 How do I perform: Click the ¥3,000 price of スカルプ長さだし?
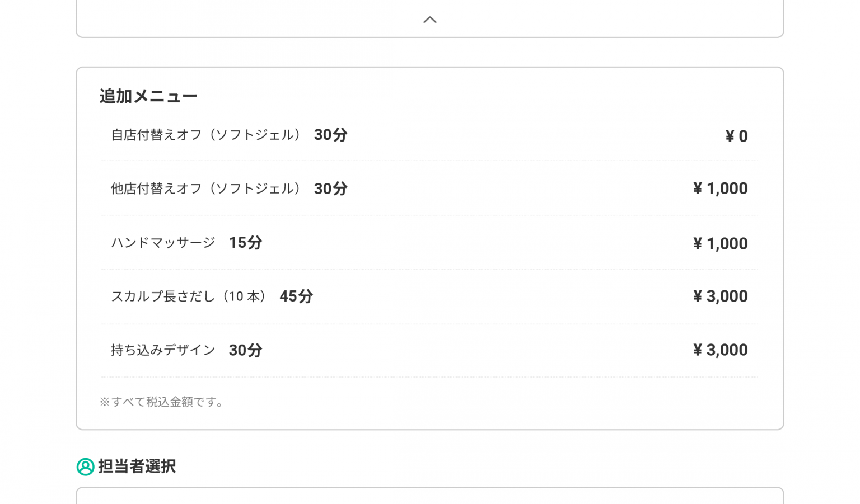click(720, 296)
